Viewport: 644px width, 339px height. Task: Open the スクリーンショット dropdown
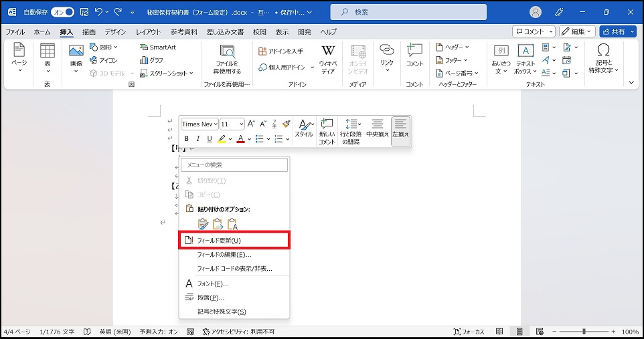pos(166,74)
